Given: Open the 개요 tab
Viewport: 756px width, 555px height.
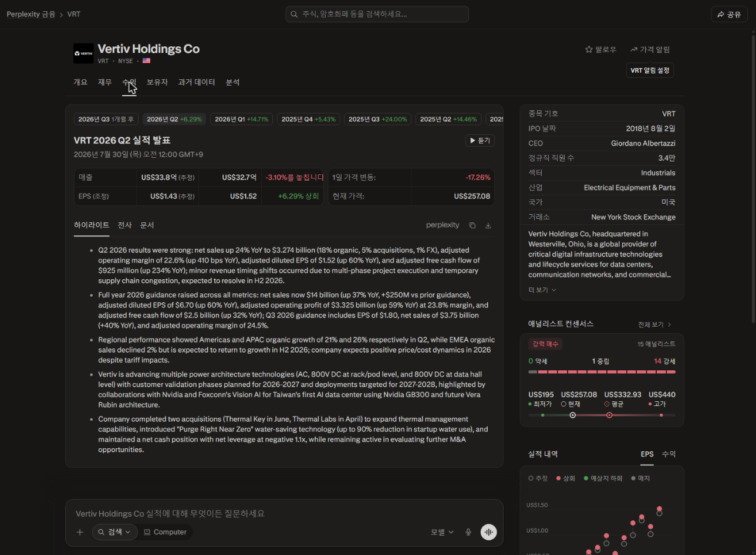Looking at the screenshot, I should (80, 82).
